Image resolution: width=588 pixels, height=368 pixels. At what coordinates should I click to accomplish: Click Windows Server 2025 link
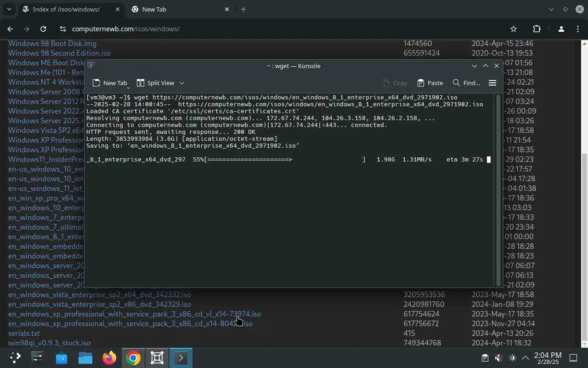tap(46, 121)
